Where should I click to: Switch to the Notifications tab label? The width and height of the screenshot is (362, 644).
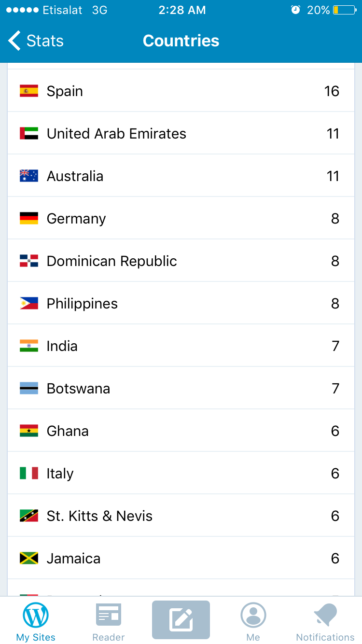(x=325, y=637)
